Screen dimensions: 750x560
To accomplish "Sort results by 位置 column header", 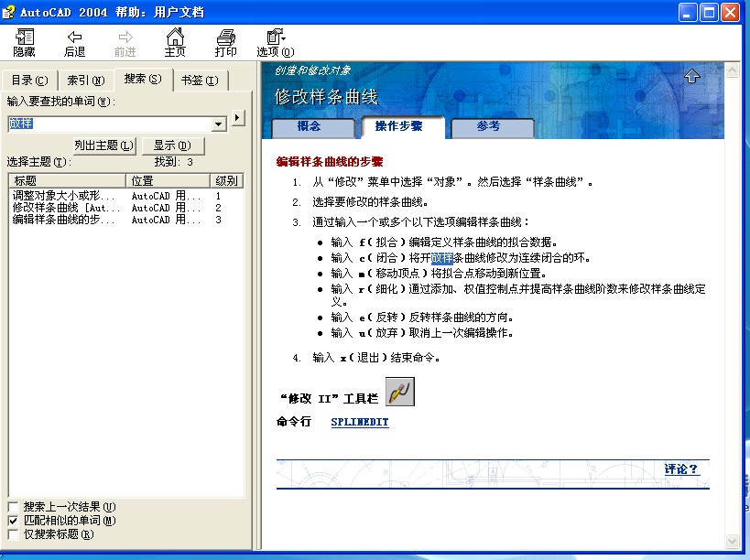I will tap(168, 180).
